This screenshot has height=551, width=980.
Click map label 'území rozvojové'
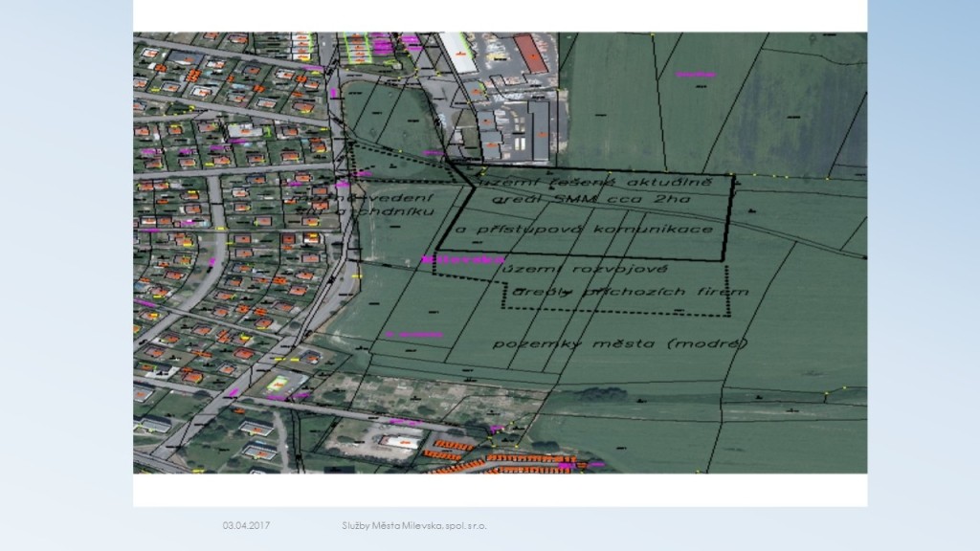(x=585, y=269)
